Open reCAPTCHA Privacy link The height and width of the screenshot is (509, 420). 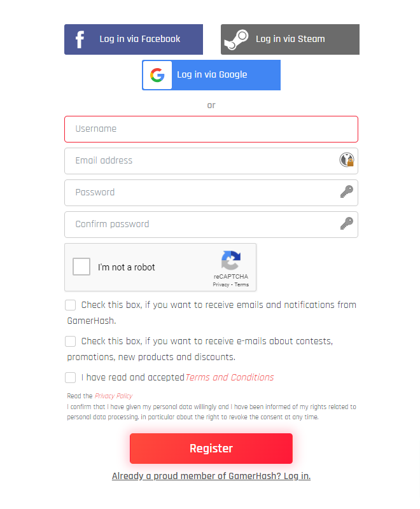tap(221, 284)
